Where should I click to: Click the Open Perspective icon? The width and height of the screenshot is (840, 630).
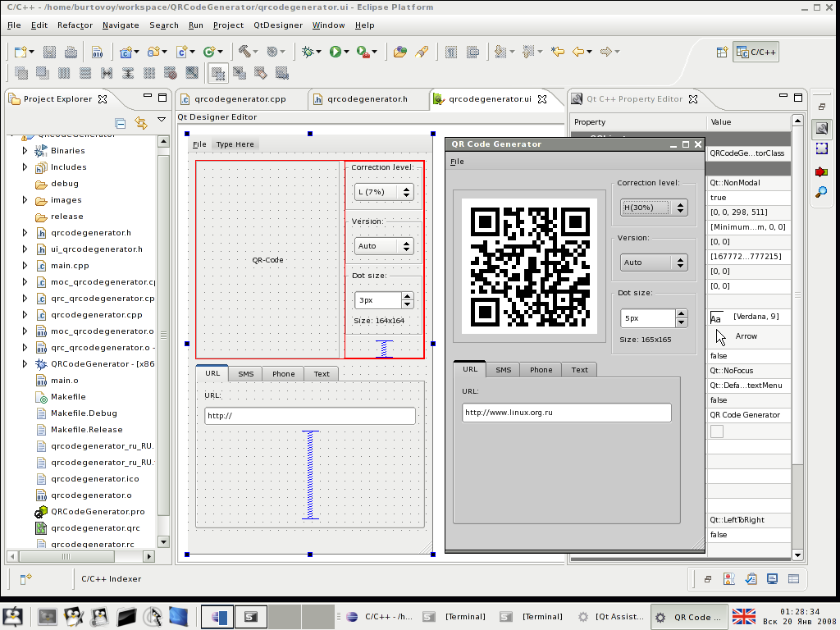[x=722, y=52]
